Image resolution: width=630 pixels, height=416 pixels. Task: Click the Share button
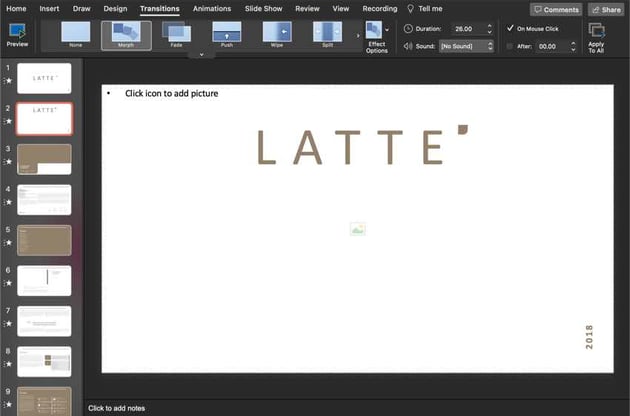coord(606,9)
